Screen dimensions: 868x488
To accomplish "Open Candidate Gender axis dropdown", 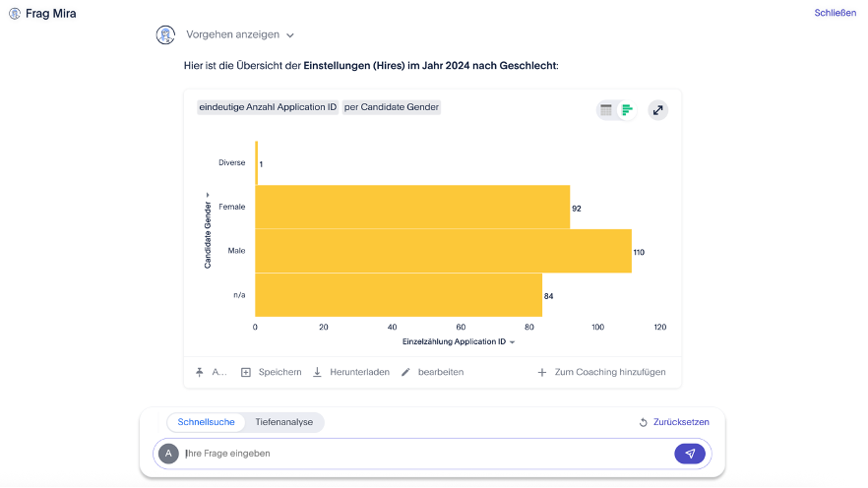I will [x=208, y=195].
